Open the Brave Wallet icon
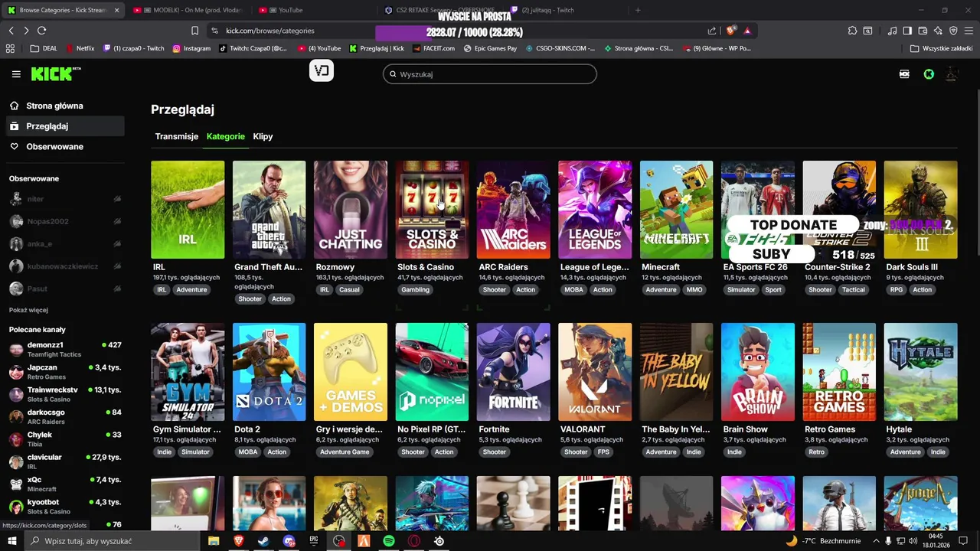This screenshot has width=980, height=551. (x=923, y=31)
